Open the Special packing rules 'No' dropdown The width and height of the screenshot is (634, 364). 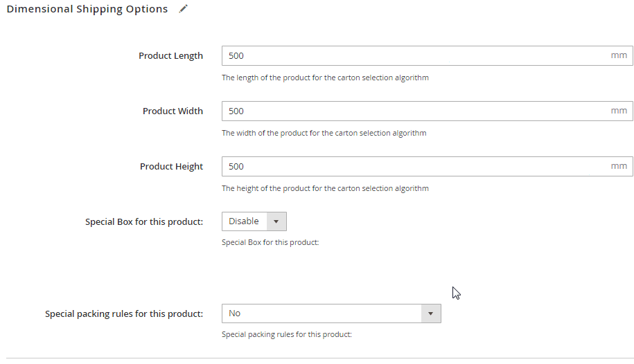tap(331, 313)
